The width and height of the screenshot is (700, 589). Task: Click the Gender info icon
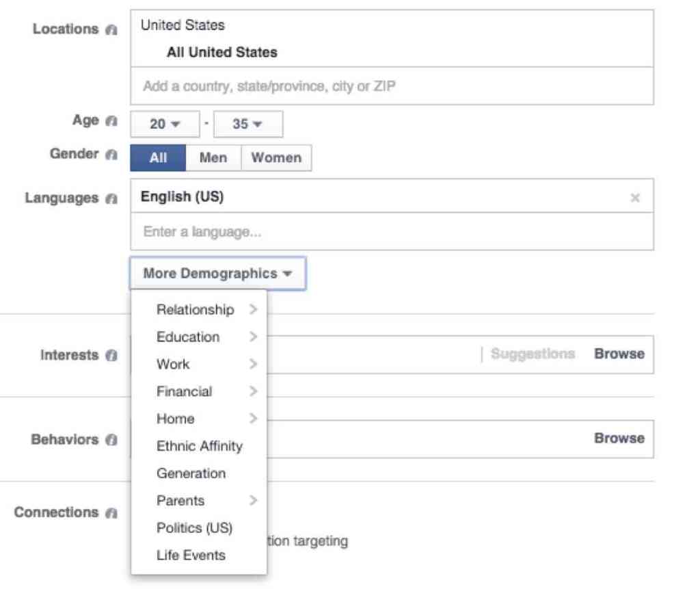112,155
